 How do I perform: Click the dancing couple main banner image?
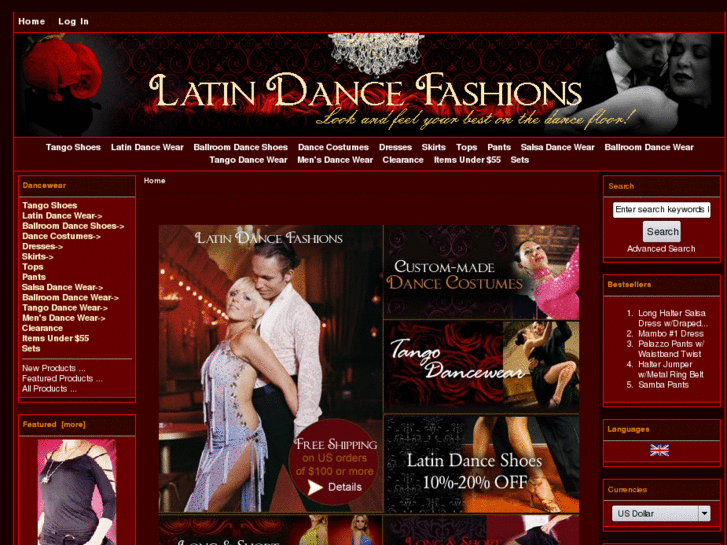[271, 369]
